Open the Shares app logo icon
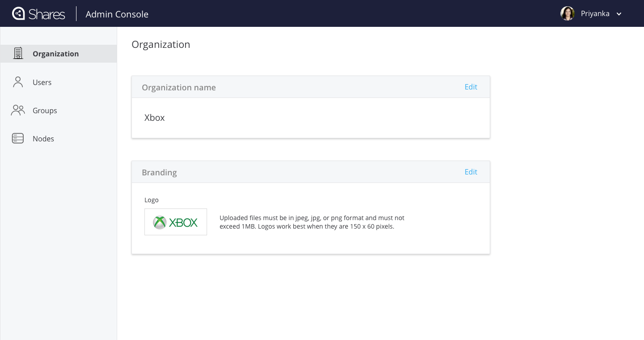Screen dimensions: 644x340 click(18, 13)
